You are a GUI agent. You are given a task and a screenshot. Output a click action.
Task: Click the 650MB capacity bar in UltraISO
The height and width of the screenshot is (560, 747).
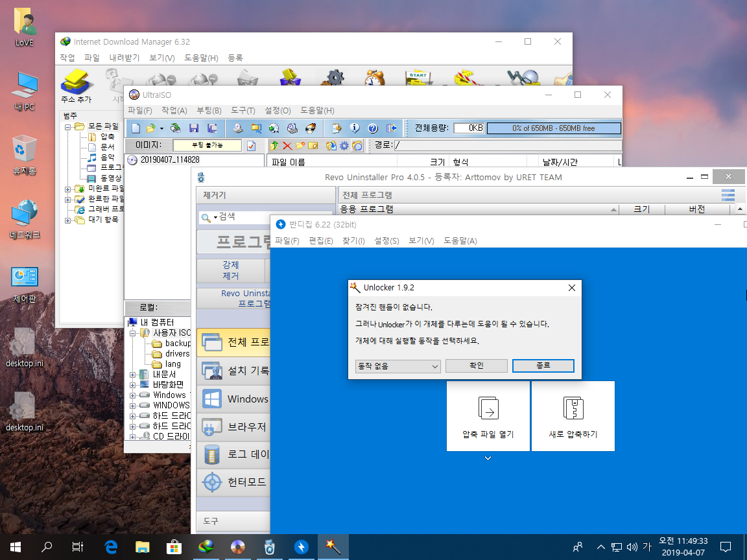[x=554, y=128]
